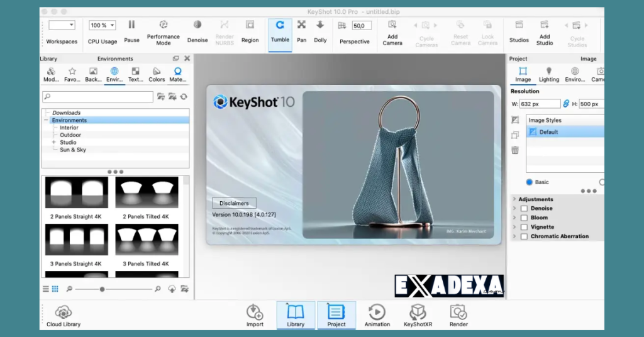The image size is (644, 337).
Task: Delete the selected image style
Action: tap(515, 150)
